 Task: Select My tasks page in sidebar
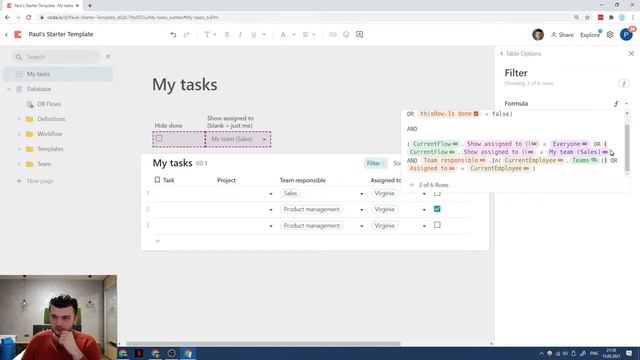58,74
